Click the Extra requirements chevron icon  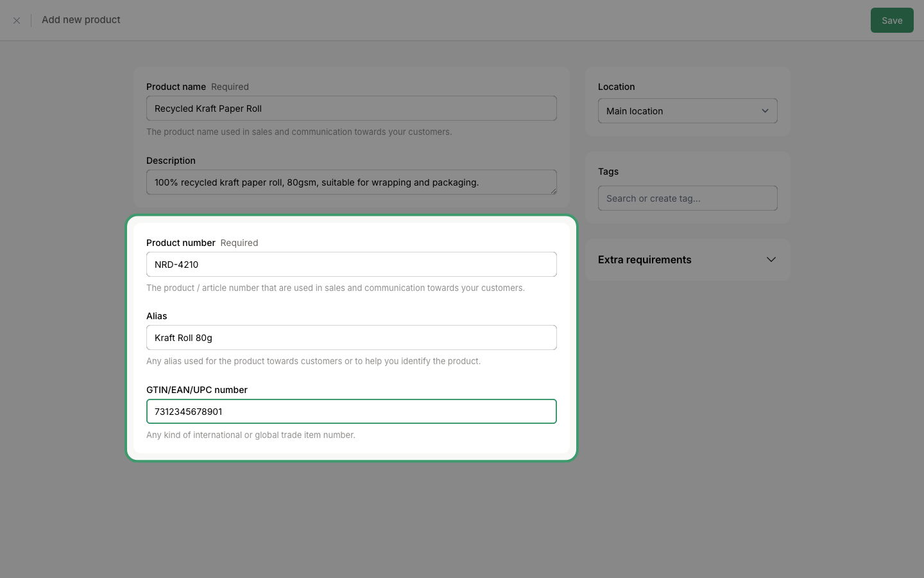[x=771, y=259]
